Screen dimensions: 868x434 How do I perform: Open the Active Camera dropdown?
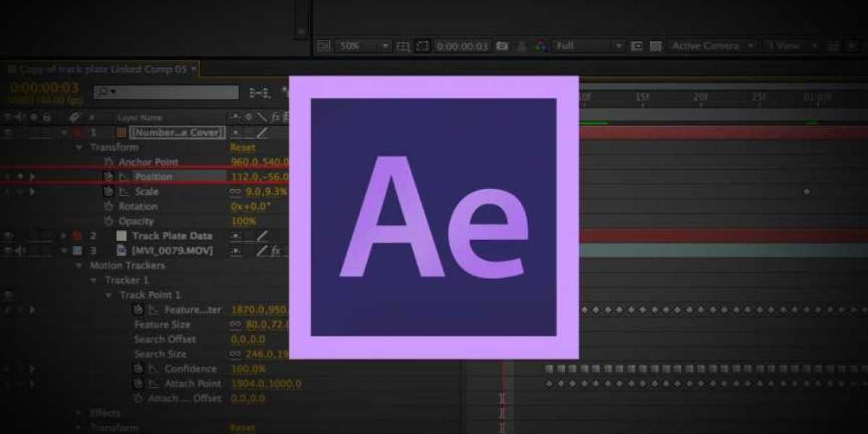pos(712,46)
